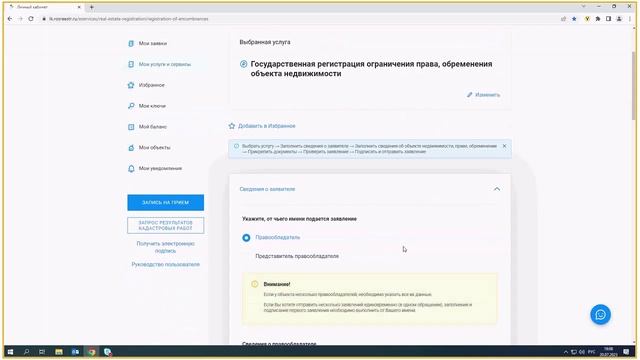Image resolution: width=640 pixels, height=360 pixels.
Task: Open Мои ключи menu item
Action: click(152, 106)
